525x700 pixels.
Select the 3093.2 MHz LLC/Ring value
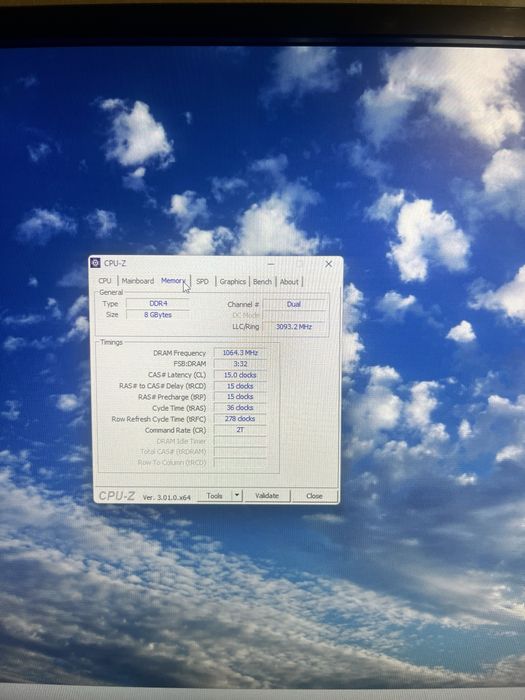click(294, 327)
